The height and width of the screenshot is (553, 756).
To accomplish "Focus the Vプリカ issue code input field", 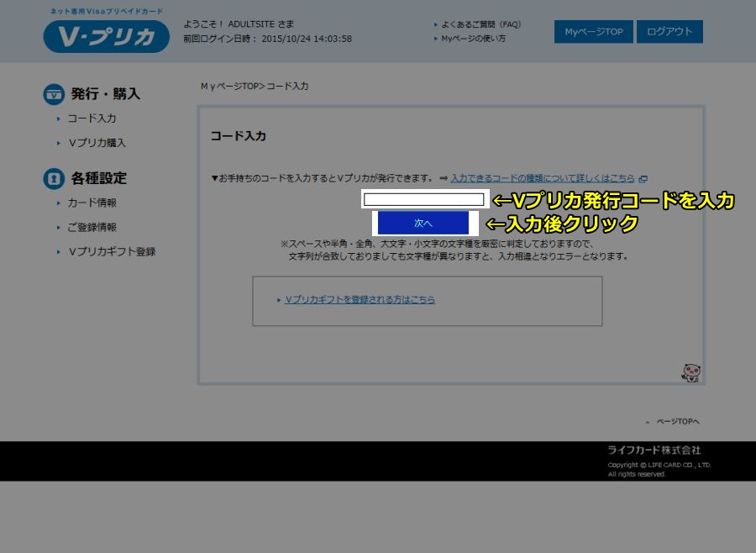I will [x=423, y=199].
